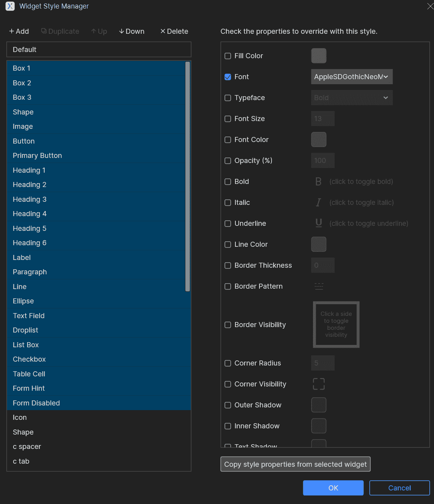Copy style properties from selected widget

(x=296, y=464)
